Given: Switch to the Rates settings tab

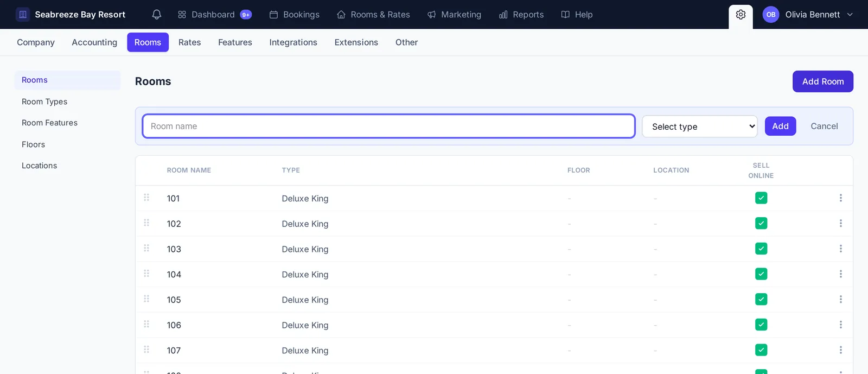Looking at the screenshot, I should 190,42.
